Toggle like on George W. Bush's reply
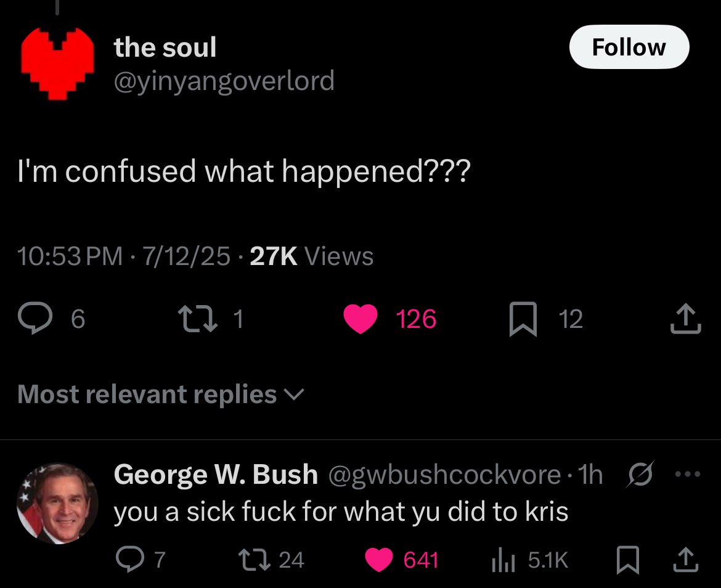This screenshot has height=588, width=721. (x=379, y=560)
